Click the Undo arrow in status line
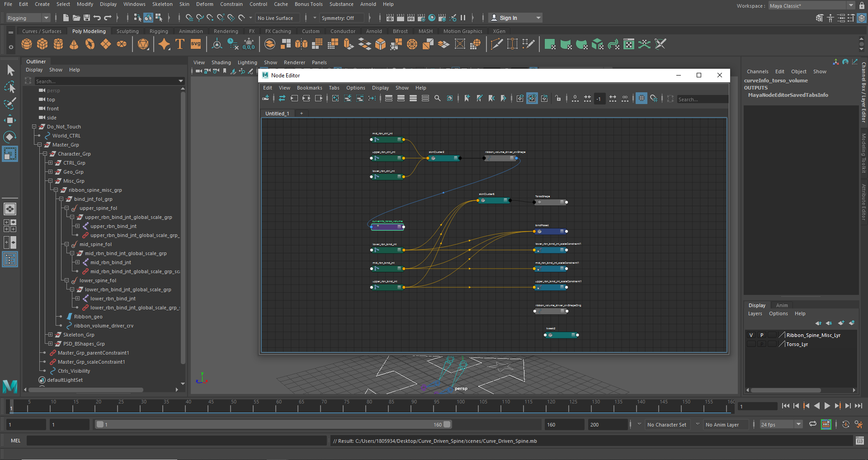Screen dimensions: 868x460 (97, 18)
